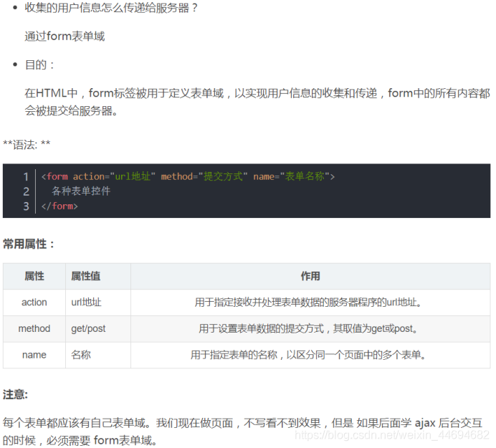The height and width of the screenshot is (448, 496).
Task: Click the '**语法: **' label
Action: click(x=27, y=145)
